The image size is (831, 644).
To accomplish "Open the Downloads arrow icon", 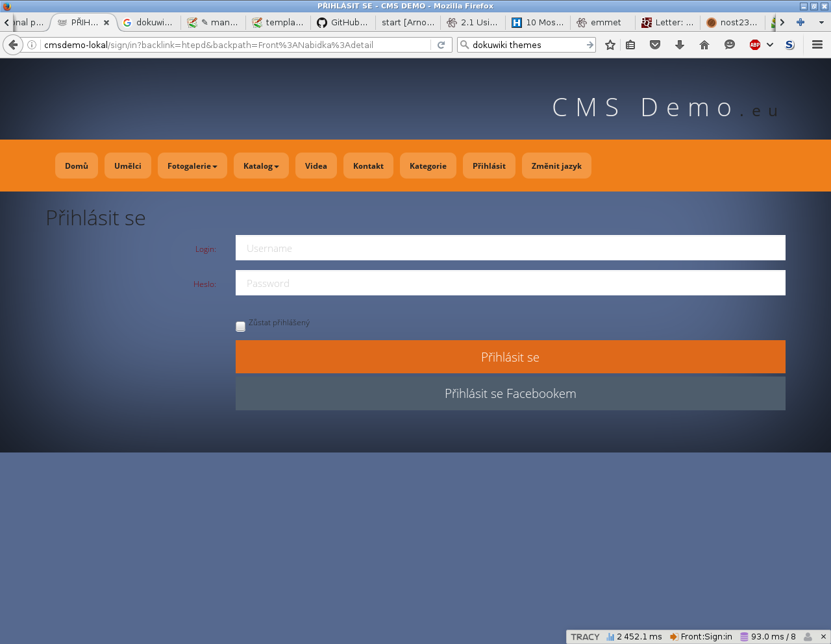I will click(x=680, y=45).
